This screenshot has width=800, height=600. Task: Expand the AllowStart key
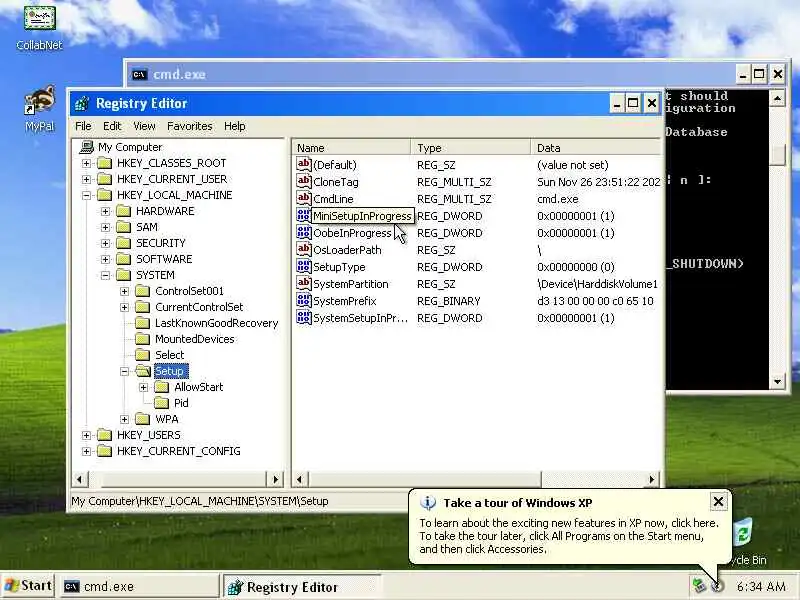click(143, 387)
